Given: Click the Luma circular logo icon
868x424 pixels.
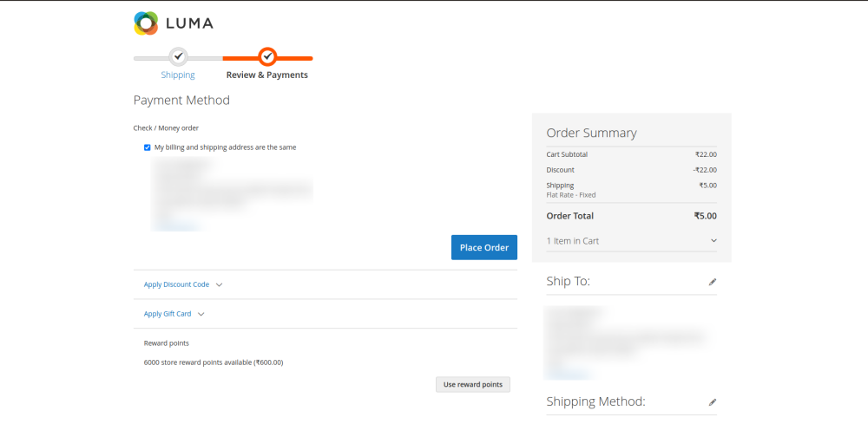Looking at the screenshot, I should click(146, 23).
